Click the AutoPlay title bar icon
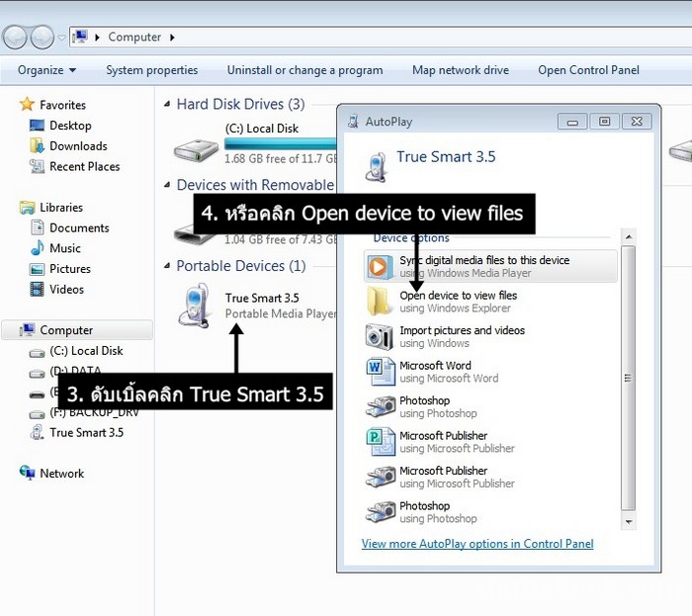This screenshot has width=692, height=616. point(353,121)
